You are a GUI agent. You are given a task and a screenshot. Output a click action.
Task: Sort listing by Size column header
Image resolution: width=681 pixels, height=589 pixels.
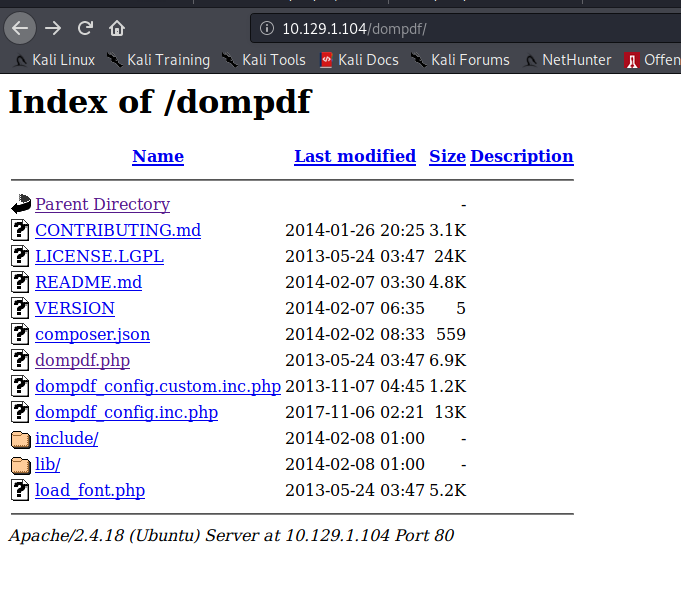click(447, 156)
